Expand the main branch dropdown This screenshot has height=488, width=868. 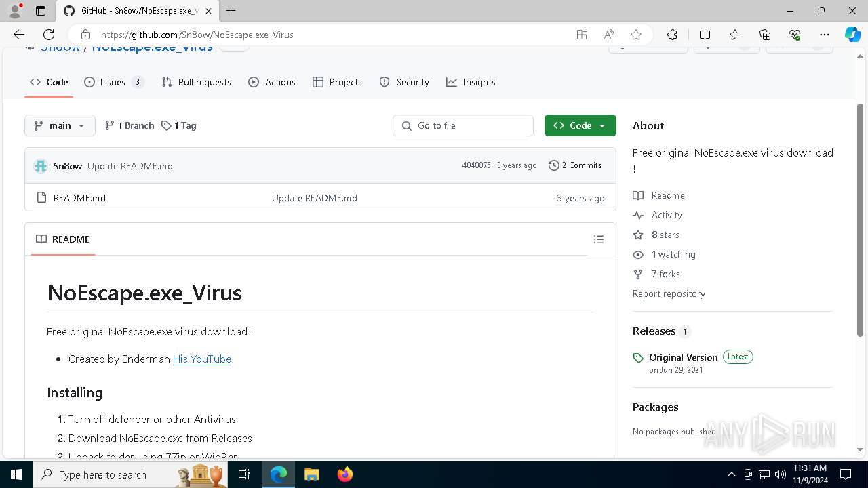[60, 125]
